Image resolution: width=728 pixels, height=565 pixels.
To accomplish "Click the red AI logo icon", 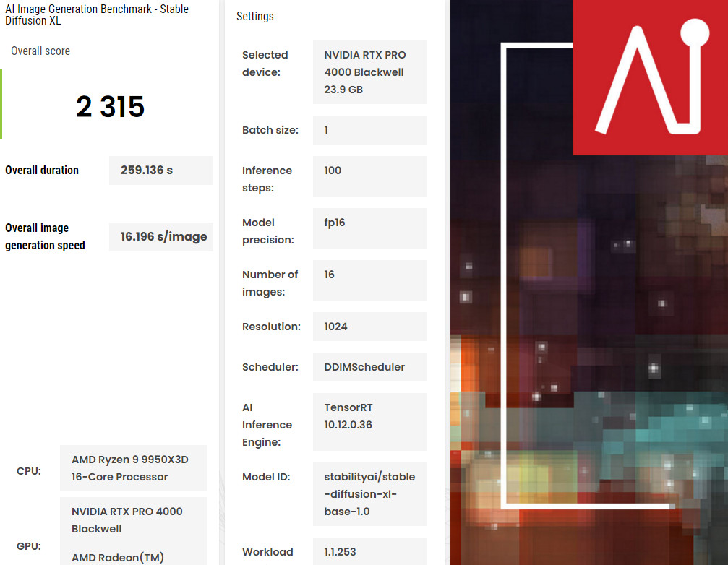I will click(x=650, y=77).
